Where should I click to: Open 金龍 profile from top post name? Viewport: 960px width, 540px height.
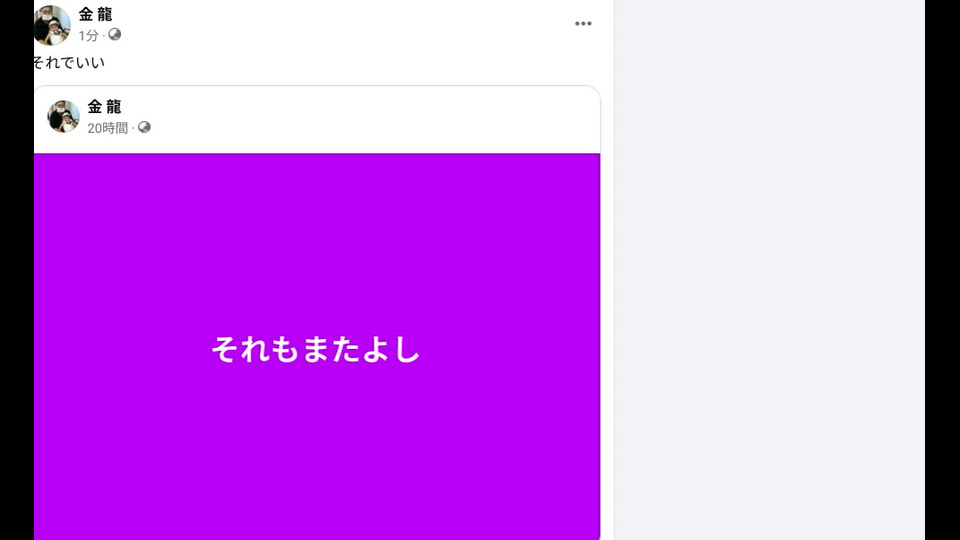pyautogui.click(x=96, y=14)
